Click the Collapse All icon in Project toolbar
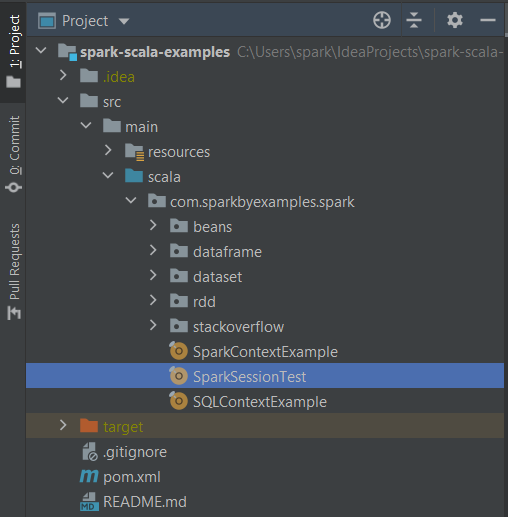The height and width of the screenshot is (517, 508). [x=414, y=20]
